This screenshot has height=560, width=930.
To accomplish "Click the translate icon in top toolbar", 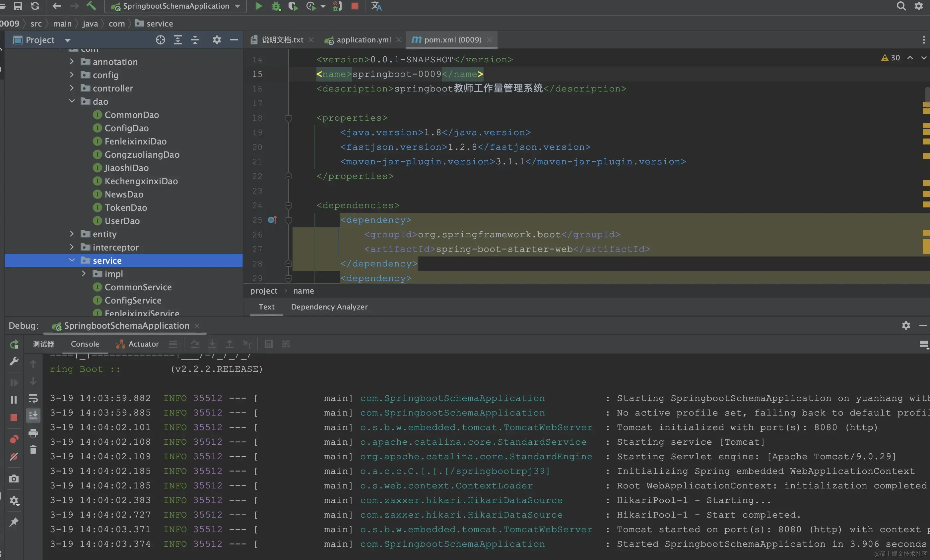I will (376, 6).
